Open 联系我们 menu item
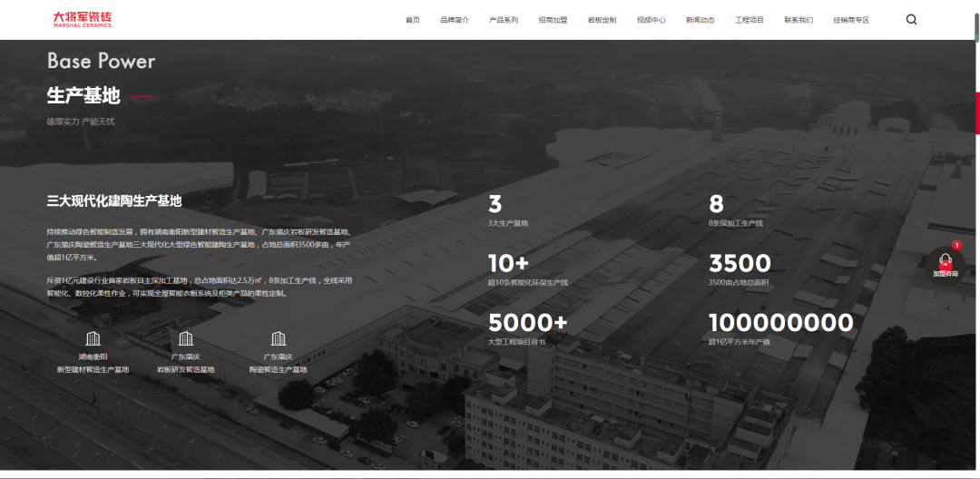 pyautogui.click(x=799, y=20)
